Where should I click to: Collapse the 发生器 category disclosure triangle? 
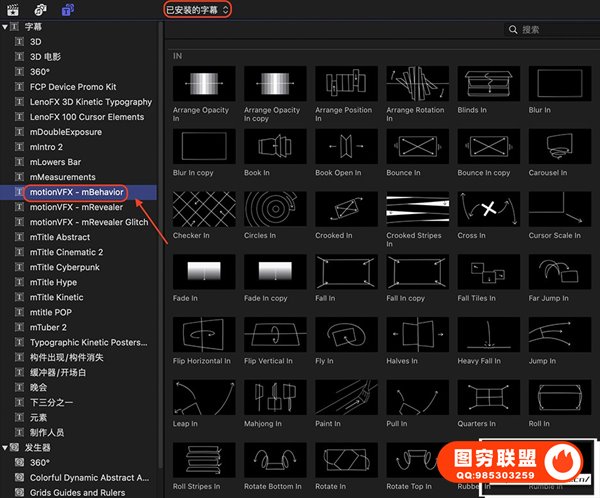[x=5, y=448]
